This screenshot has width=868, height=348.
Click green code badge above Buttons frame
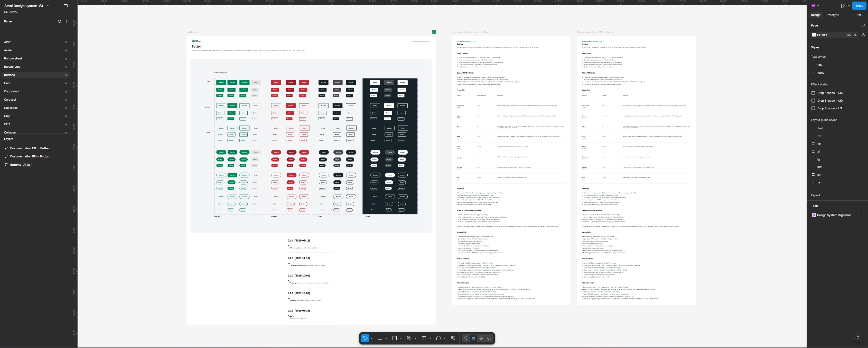click(434, 32)
